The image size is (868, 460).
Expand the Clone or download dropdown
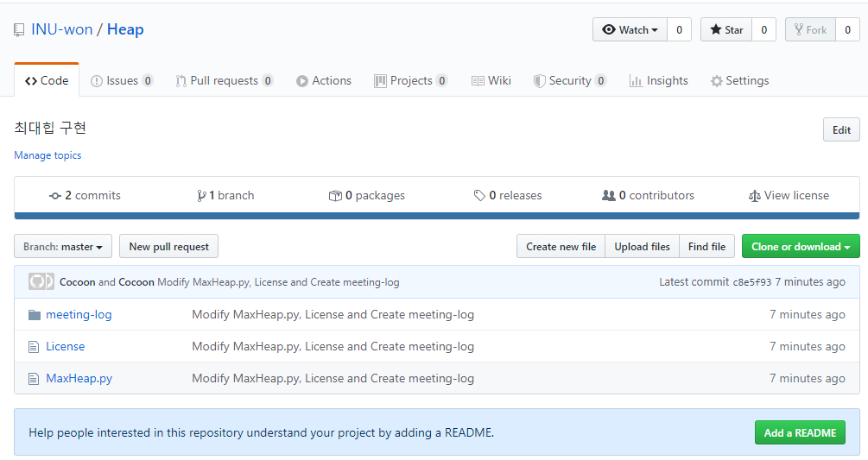(801, 247)
